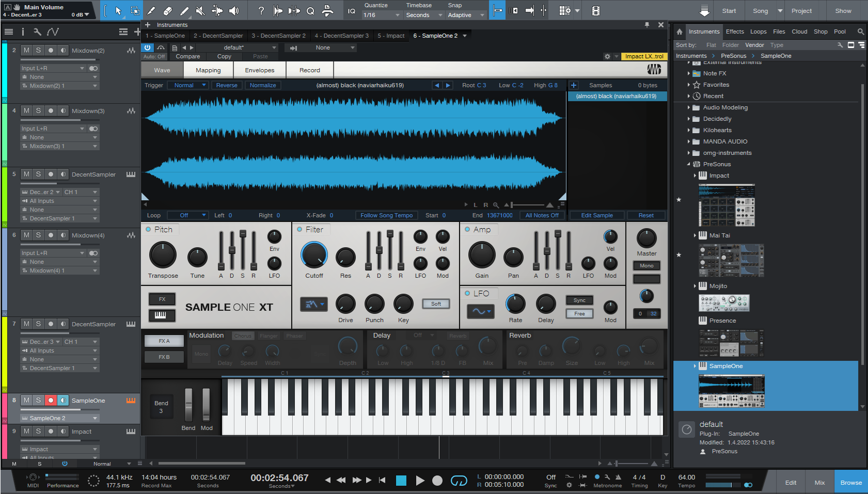This screenshot has height=494, width=868.
Task: Select the Listen tool in the toolbar
Action: [x=233, y=10]
